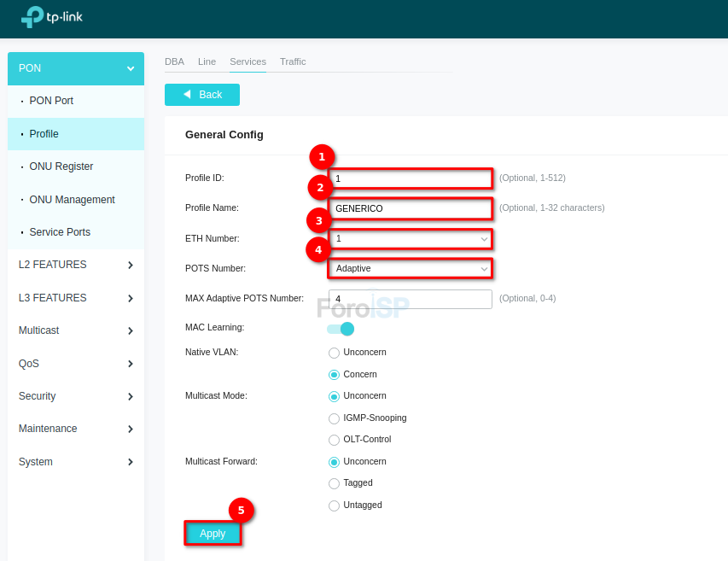Open Maintenance section chevron

pyautogui.click(x=130, y=430)
